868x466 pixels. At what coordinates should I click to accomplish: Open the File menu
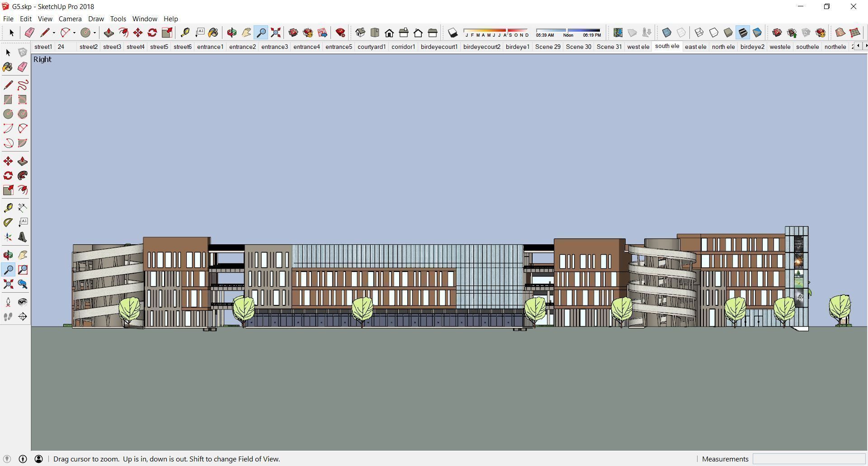(8, 19)
